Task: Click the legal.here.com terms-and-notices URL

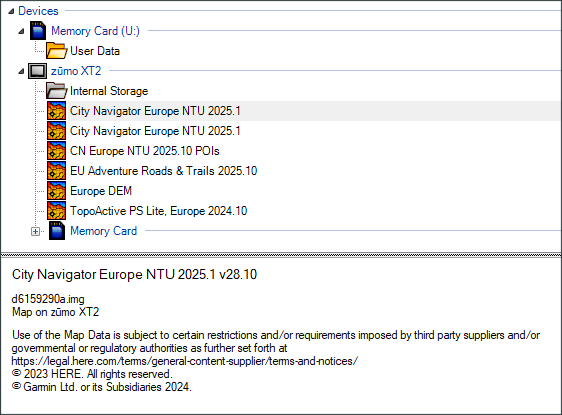Action: [x=185, y=361]
